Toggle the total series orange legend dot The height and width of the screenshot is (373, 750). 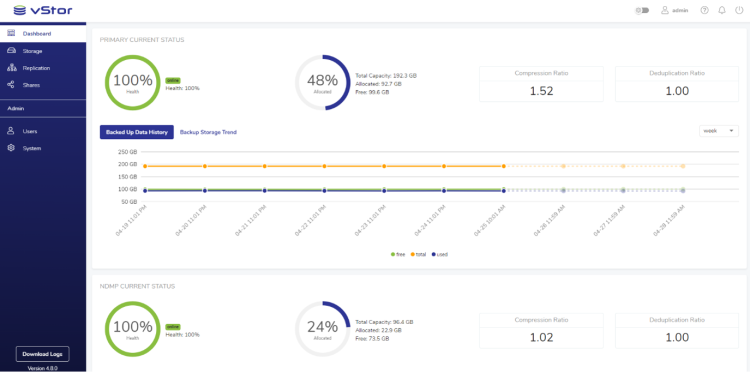point(412,254)
